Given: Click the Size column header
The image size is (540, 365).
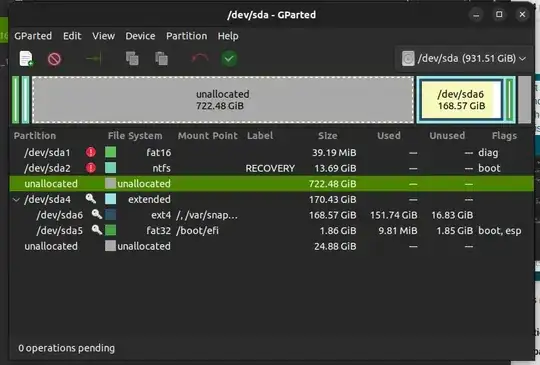Looking at the screenshot, I should pos(328,136).
